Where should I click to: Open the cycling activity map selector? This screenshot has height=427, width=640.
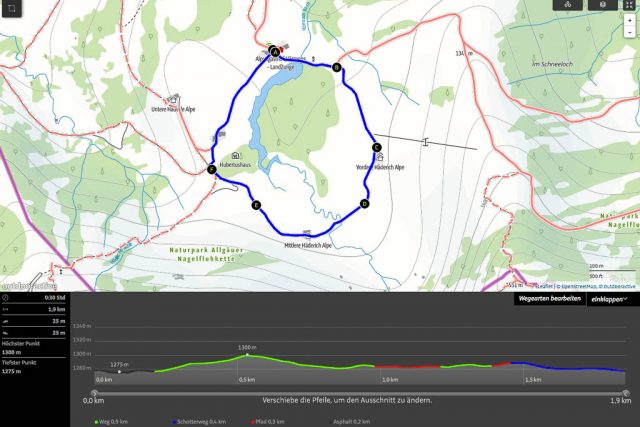click(568, 6)
